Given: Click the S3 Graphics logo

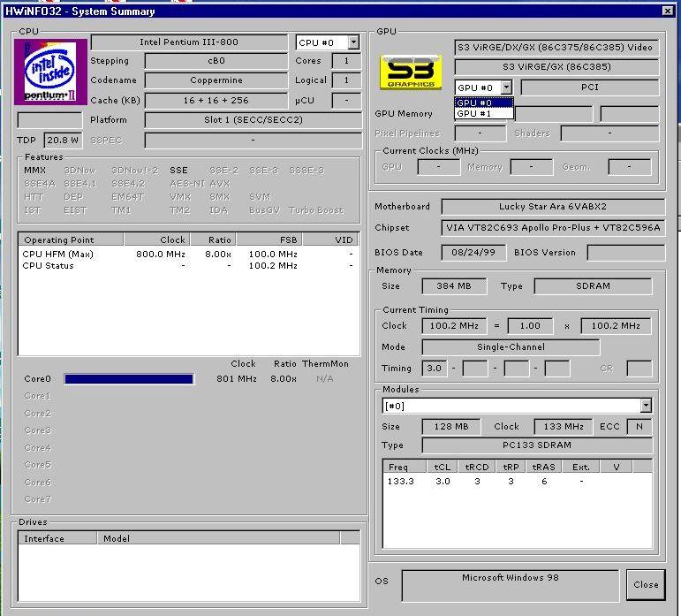Looking at the screenshot, I should (x=411, y=72).
